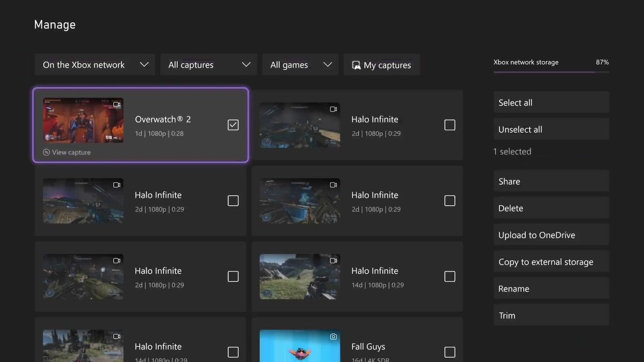Select the View capture icon under Overwatch 2
The width and height of the screenshot is (644, 362).
[46, 152]
